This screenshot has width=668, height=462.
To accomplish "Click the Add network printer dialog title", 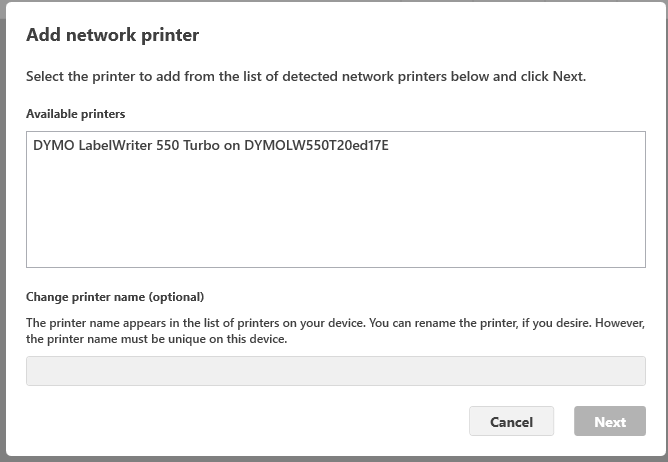I will point(112,35).
